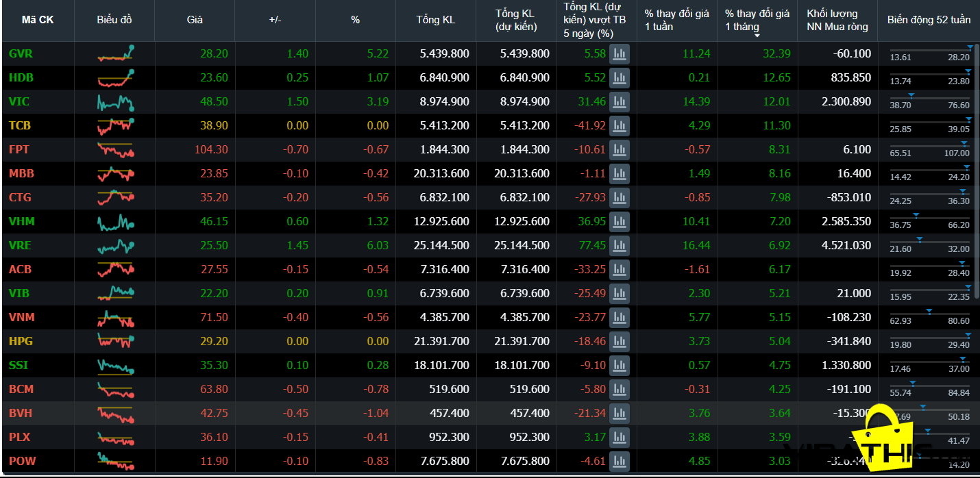Open the chart icon for SSI
Image resolution: width=980 pixels, height=478 pixels.
(620, 365)
